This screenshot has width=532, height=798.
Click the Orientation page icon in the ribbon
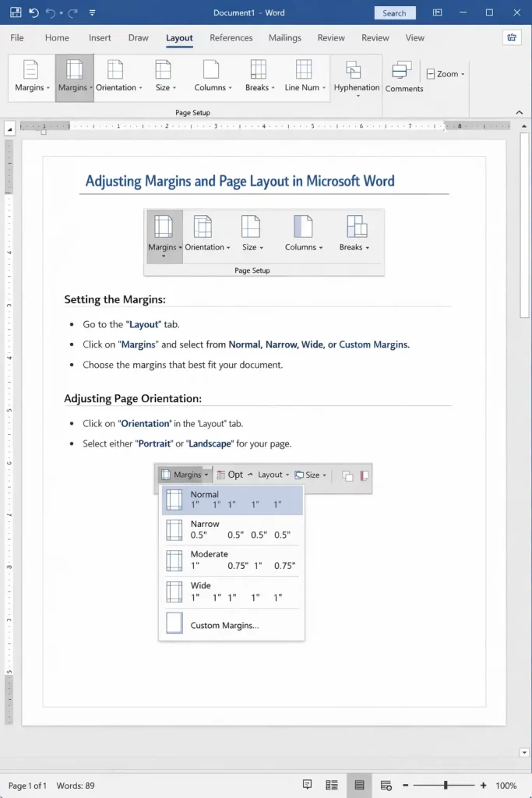(x=115, y=69)
